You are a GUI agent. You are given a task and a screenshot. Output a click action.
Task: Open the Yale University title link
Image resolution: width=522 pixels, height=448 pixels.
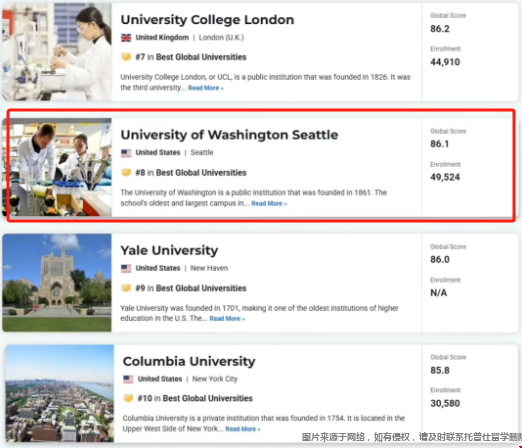[x=169, y=250]
